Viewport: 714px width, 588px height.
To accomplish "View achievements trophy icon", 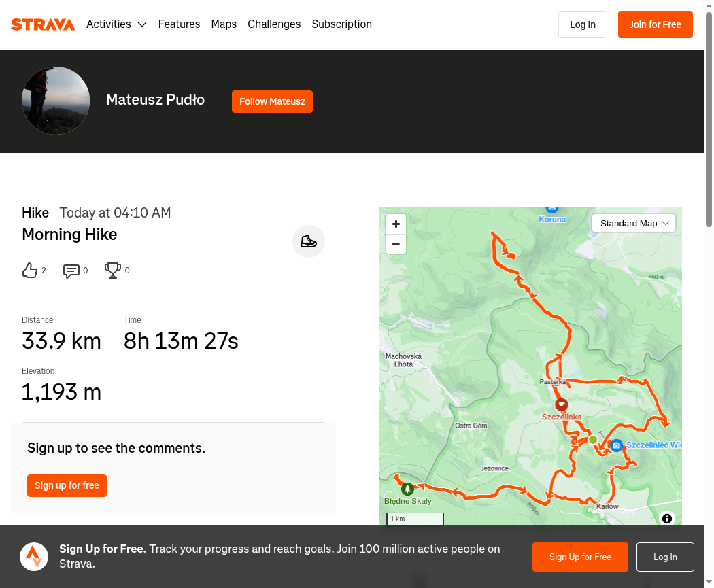I will coord(112,271).
